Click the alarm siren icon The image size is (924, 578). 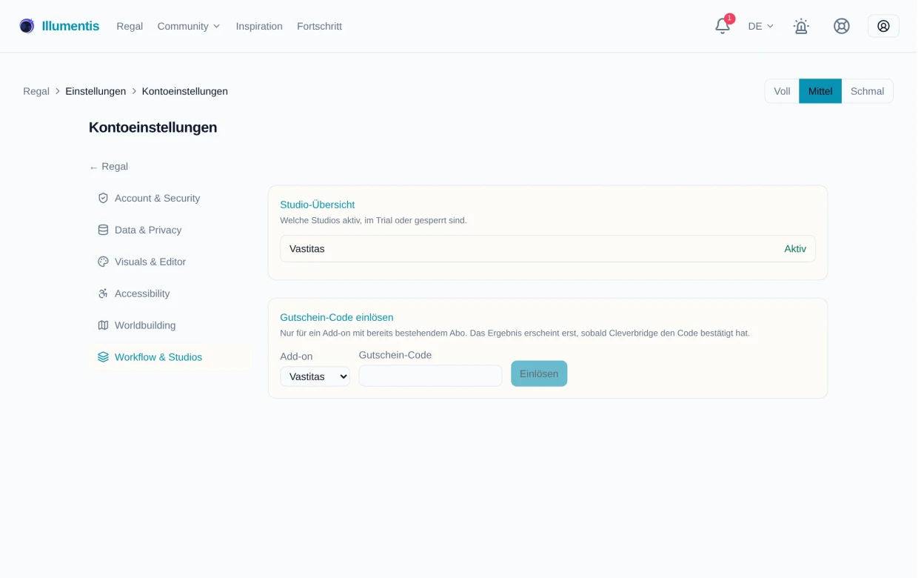pyautogui.click(x=801, y=26)
